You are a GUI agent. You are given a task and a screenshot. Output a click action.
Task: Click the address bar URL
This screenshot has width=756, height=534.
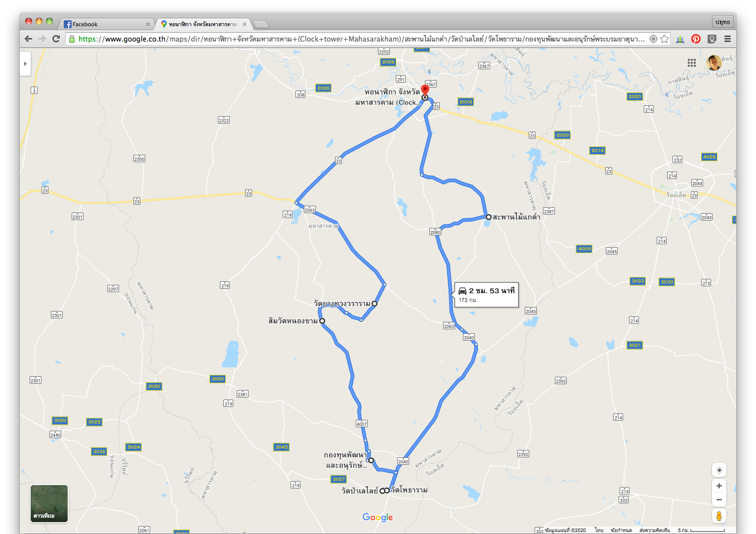[x=361, y=39]
